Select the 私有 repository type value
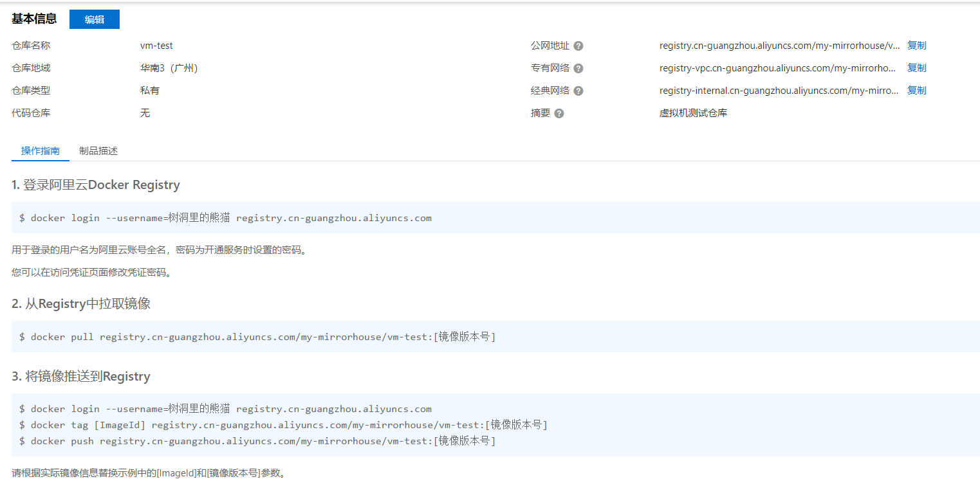 point(150,91)
